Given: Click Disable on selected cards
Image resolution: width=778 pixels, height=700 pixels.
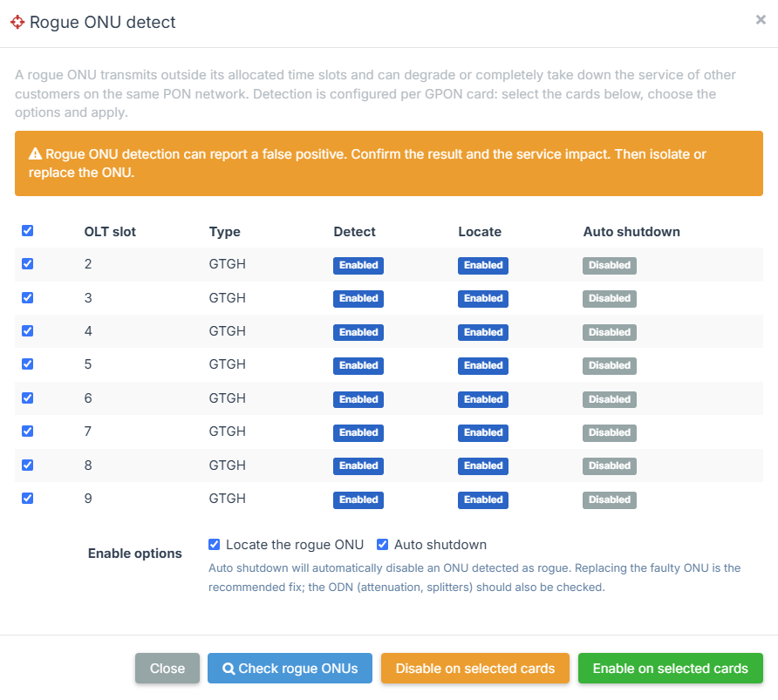Looking at the screenshot, I should click(474, 669).
